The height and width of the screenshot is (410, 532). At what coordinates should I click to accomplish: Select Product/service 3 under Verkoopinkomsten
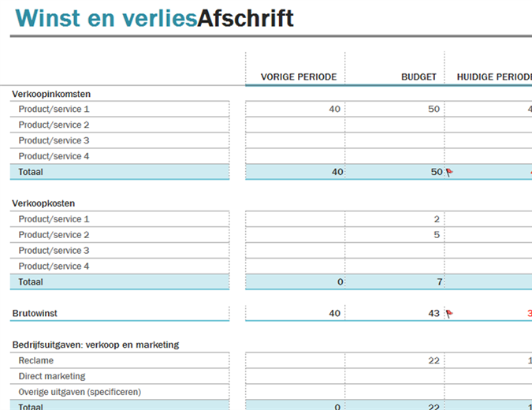coord(54,140)
